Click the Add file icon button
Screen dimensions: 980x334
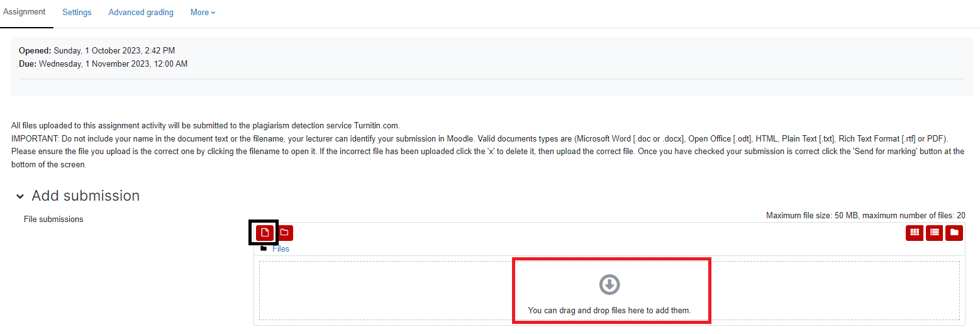(265, 233)
